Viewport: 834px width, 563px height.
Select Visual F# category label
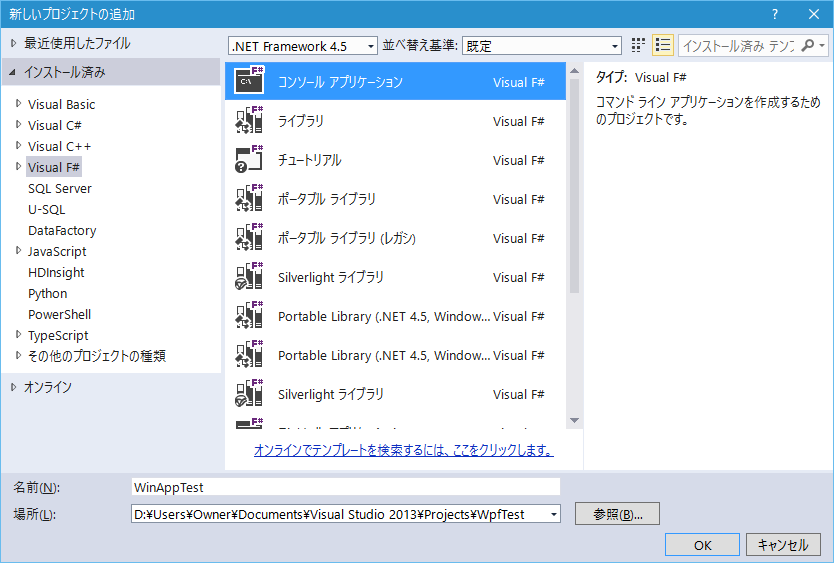[x=54, y=167]
